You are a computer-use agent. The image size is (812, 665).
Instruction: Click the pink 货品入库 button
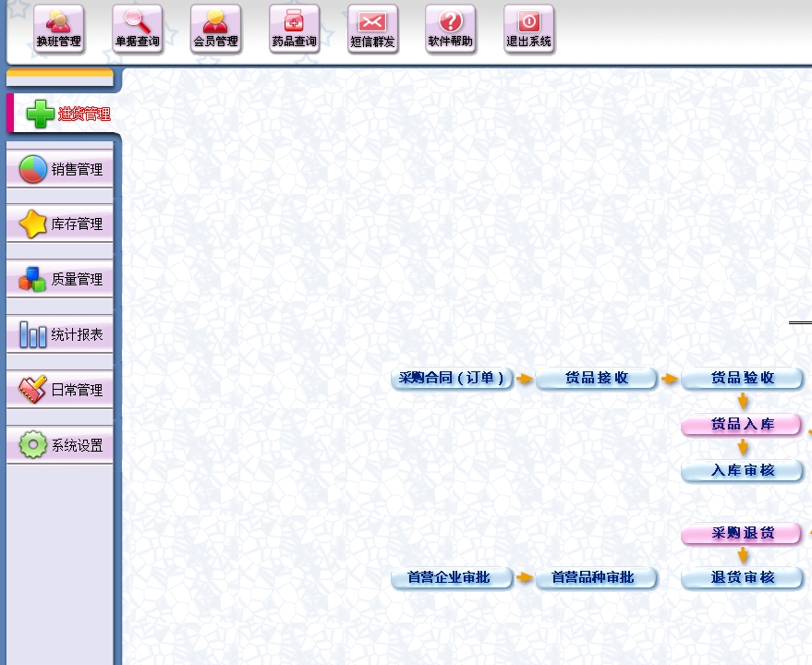click(742, 425)
